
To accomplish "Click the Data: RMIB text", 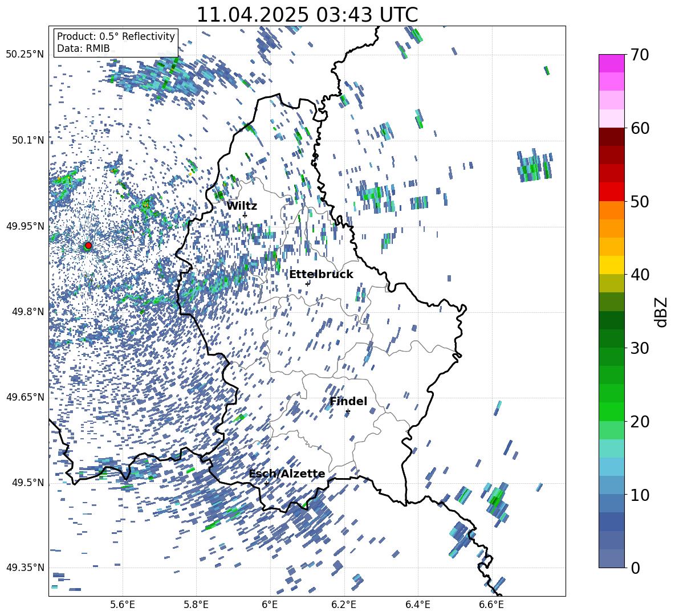I will click(83, 48).
